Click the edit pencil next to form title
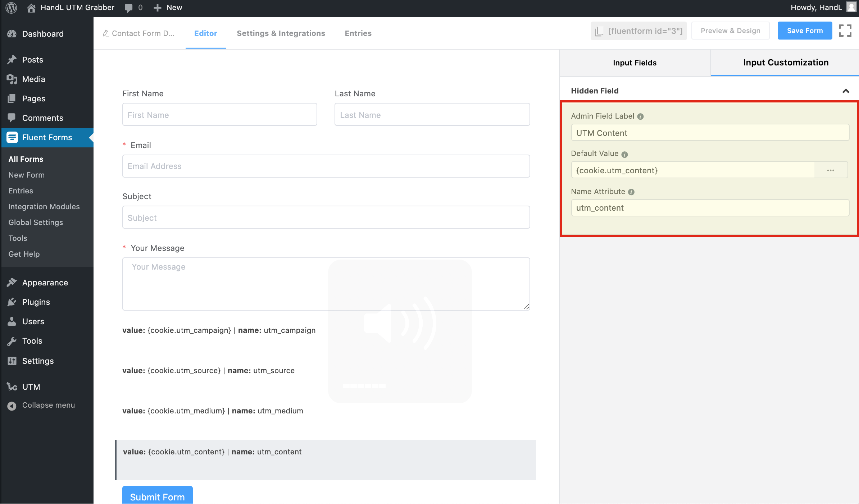The image size is (859, 504). tap(106, 33)
